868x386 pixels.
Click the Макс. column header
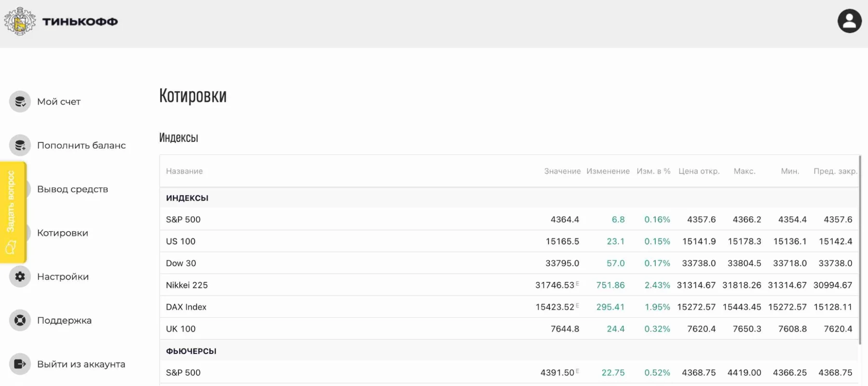coord(745,171)
